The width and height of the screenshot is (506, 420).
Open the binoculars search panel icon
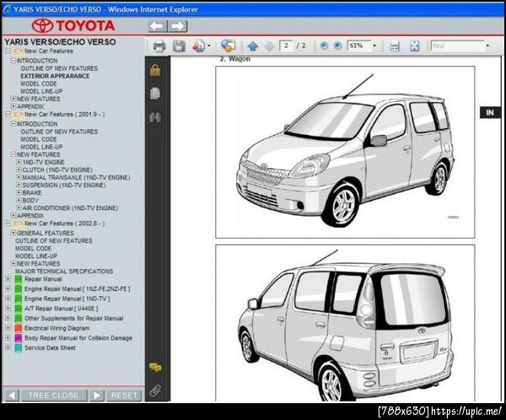click(155, 117)
